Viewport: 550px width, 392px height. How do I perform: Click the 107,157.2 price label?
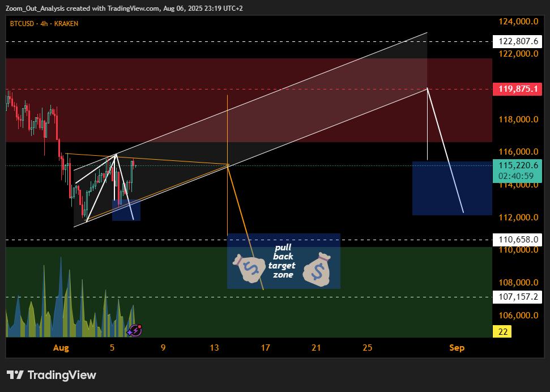[517, 297]
